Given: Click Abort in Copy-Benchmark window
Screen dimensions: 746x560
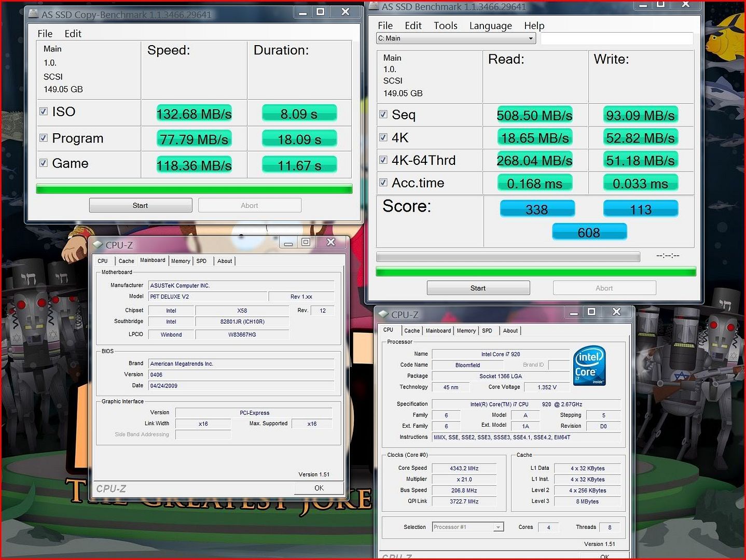Looking at the screenshot, I should pyautogui.click(x=250, y=205).
